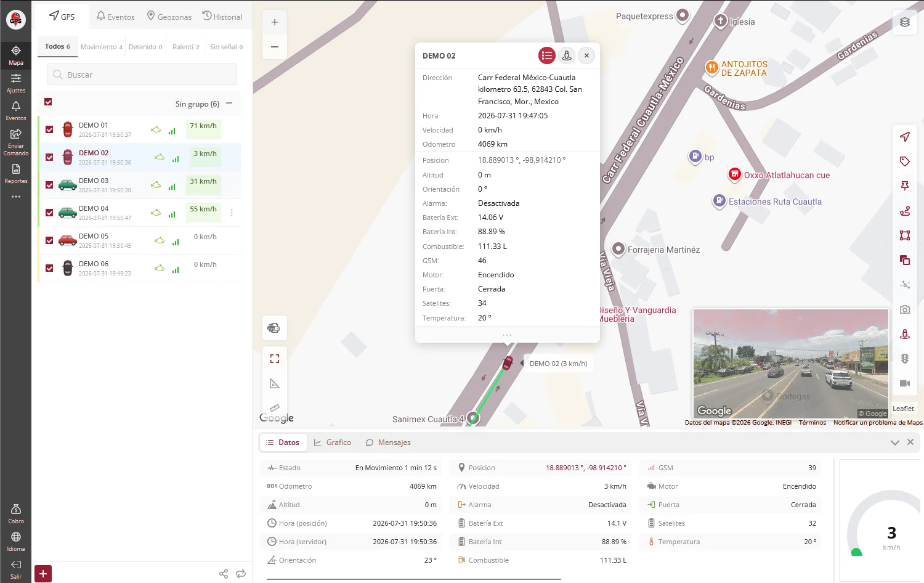Screen dimensions: 924x583
Task: Expand the DEMO 02 popup with the three dots handle
Action: [507, 335]
